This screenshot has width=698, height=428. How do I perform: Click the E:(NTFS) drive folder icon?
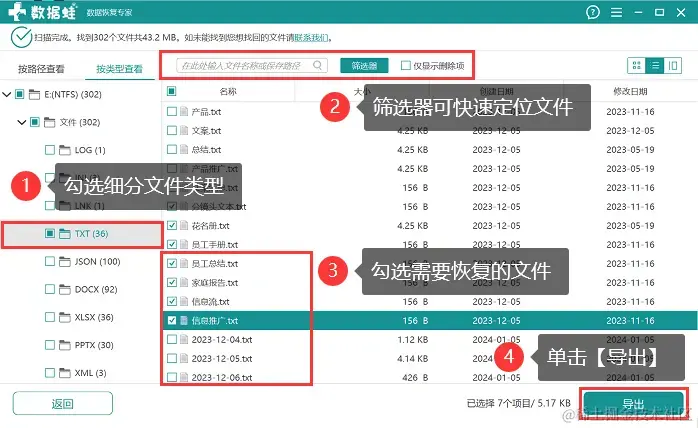(x=34, y=94)
